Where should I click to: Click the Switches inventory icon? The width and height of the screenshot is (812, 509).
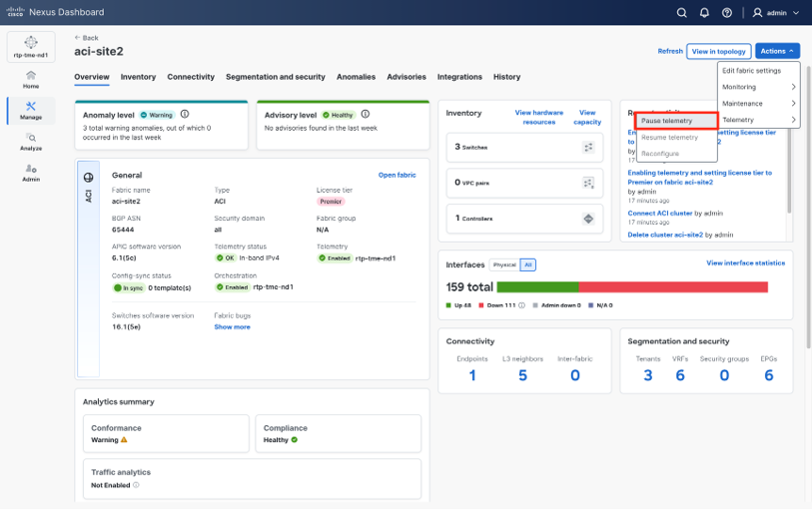tap(588, 148)
